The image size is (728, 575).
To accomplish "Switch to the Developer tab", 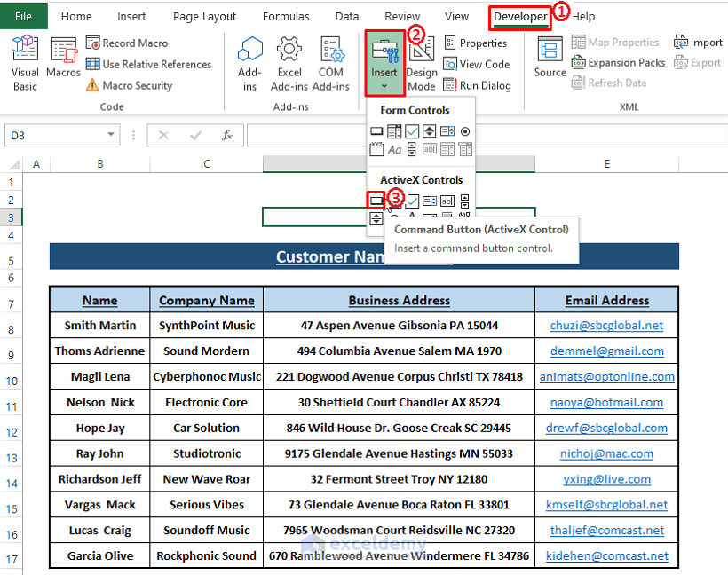I will 519,16.
